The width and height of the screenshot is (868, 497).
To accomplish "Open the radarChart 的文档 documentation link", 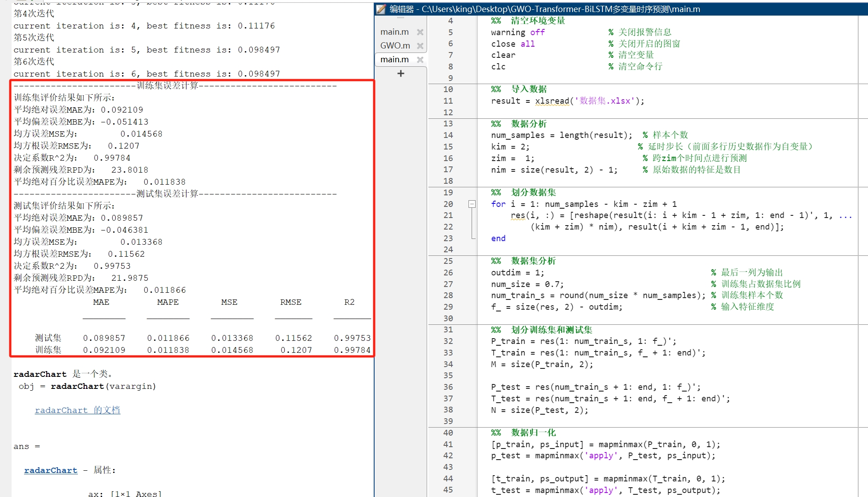I will coord(77,410).
